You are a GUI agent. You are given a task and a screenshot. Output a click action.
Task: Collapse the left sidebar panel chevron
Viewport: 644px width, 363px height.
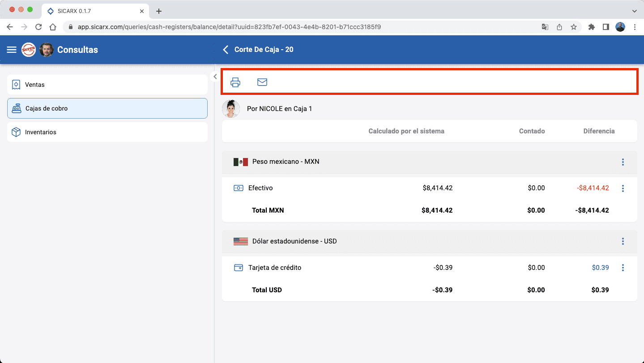(215, 77)
